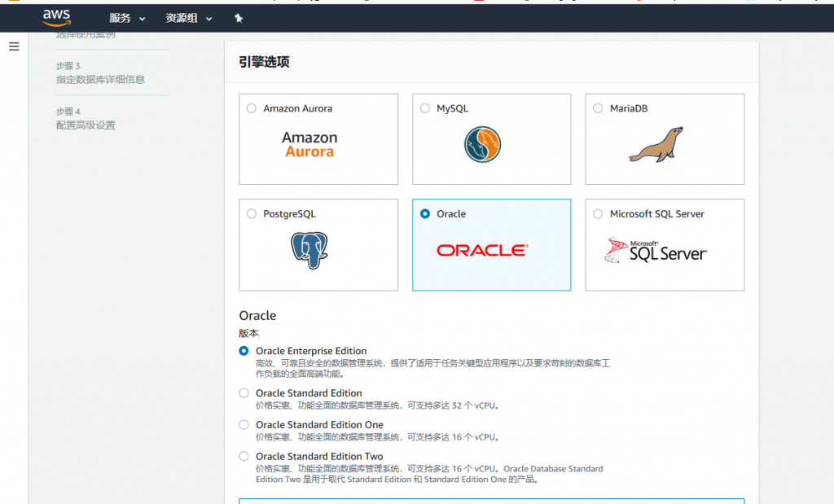Expand the 资源组 dropdown menu
The image size is (834, 504).
(x=188, y=18)
